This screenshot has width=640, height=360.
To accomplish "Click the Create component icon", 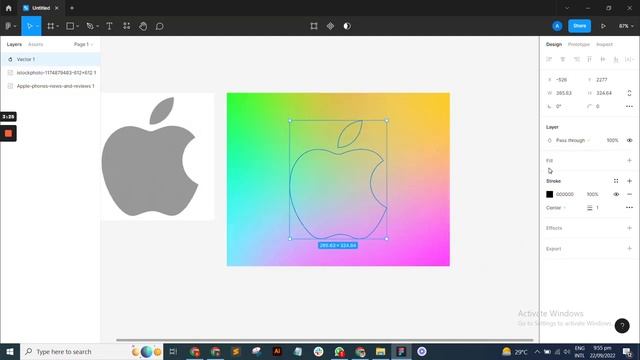I will pyautogui.click(x=330, y=26).
